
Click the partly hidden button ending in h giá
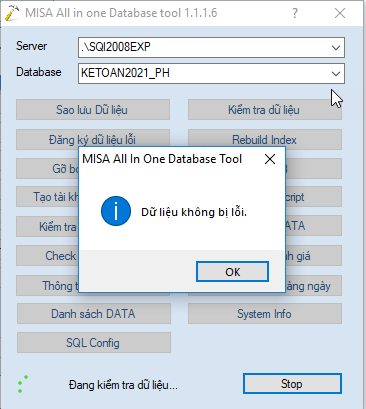[314, 255]
